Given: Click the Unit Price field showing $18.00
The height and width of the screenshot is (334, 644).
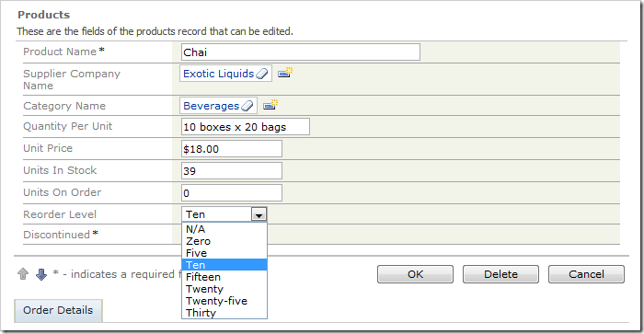Looking at the screenshot, I should 232,149.
